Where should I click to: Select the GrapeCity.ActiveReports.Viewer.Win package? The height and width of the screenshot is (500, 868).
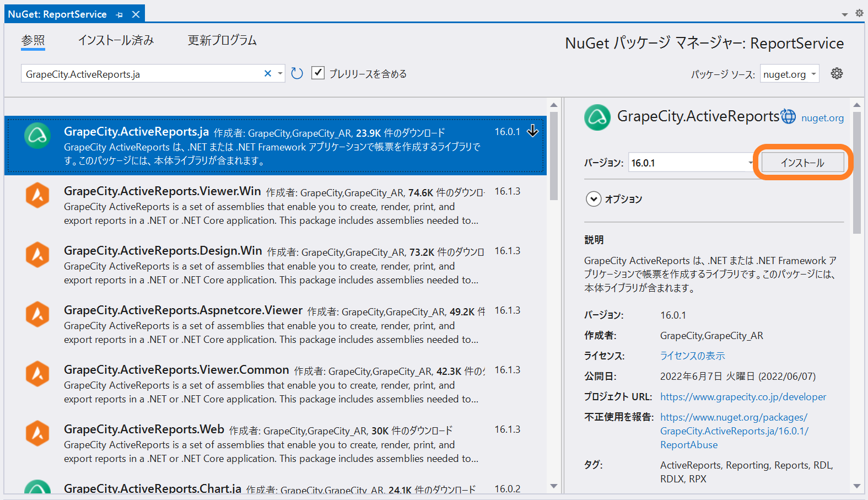[x=275, y=205]
